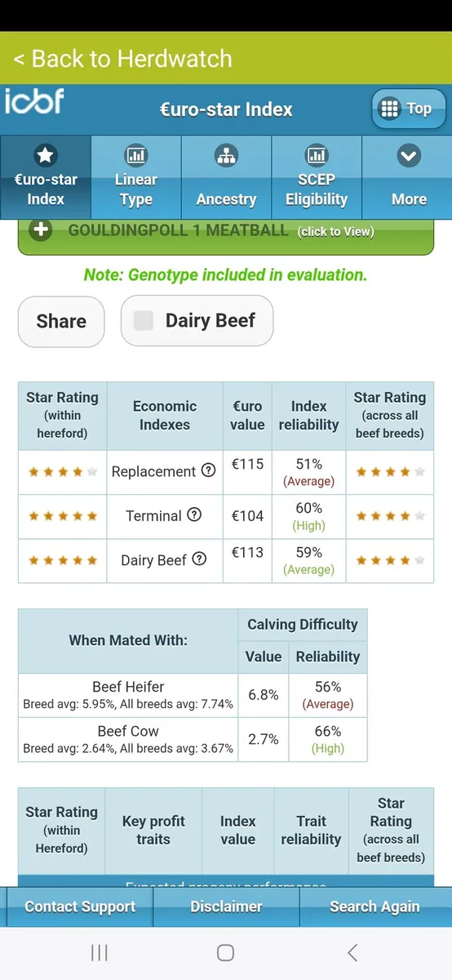The image size is (452, 980).
Task: Tap the Android back navigation arrow
Action: [x=352, y=952]
